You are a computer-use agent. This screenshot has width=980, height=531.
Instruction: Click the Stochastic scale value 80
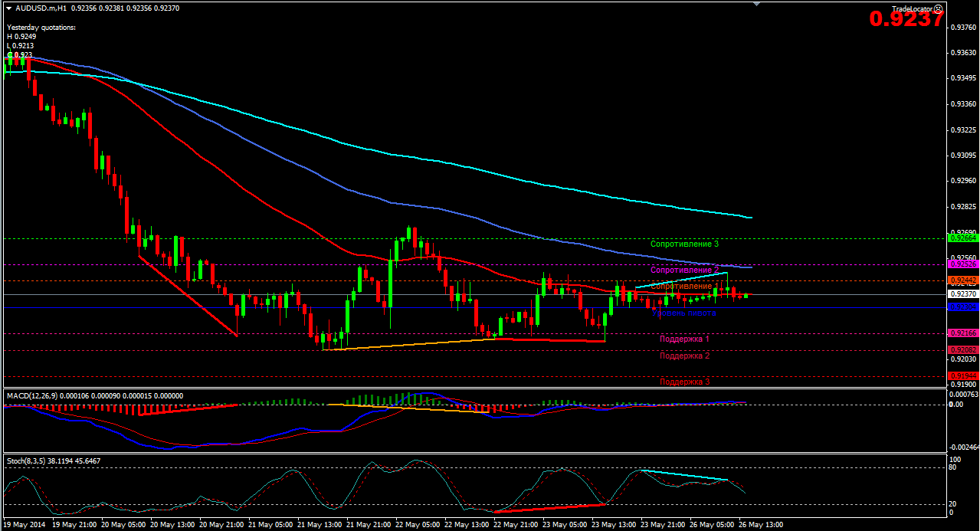tap(954, 466)
